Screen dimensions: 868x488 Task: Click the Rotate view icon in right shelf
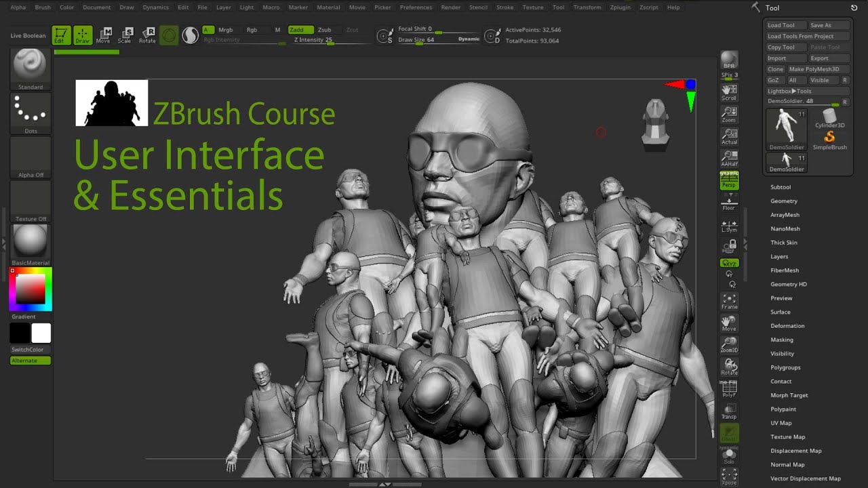[729, 367]
